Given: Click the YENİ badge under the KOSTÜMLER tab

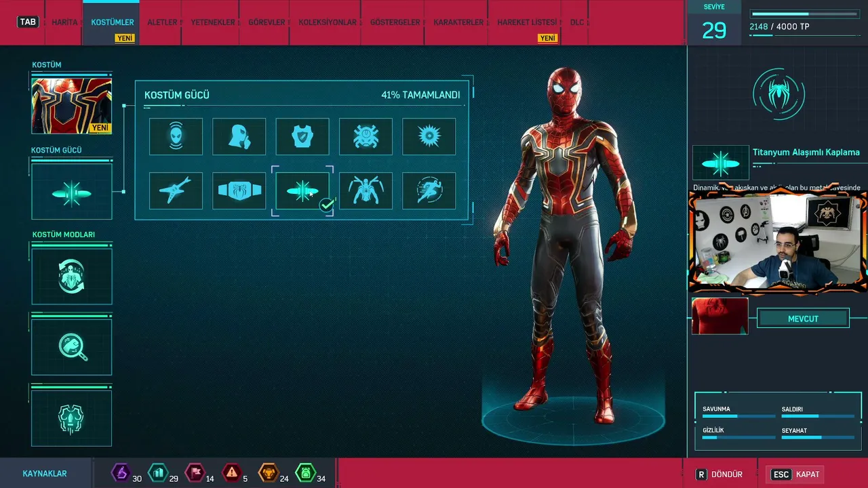Looking at the screenshot, I should coord(125,39).
